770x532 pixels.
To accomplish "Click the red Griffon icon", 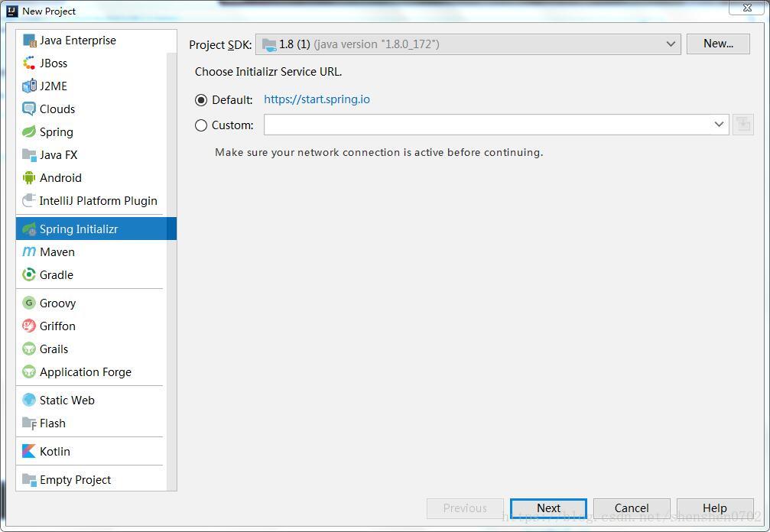I will pos(29,326).
